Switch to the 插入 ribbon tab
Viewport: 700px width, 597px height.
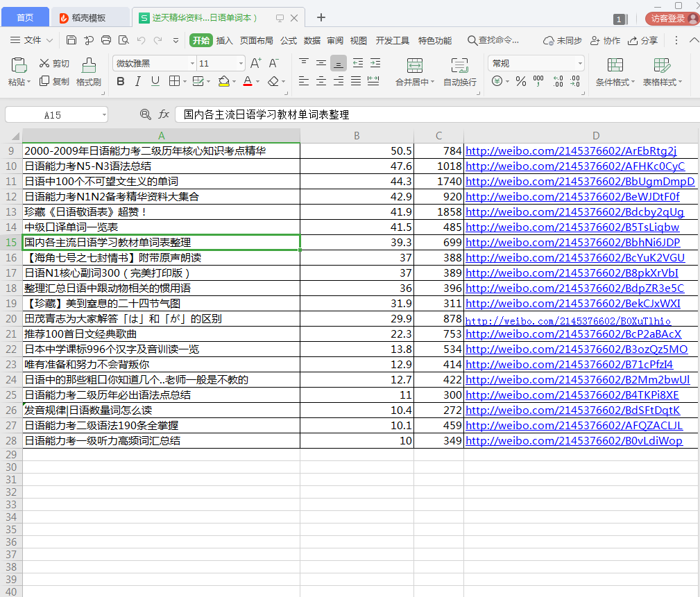point(224,40)
